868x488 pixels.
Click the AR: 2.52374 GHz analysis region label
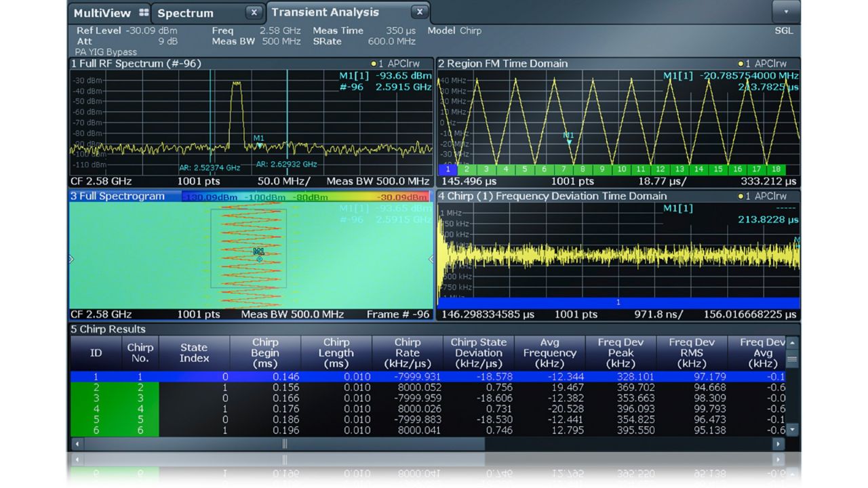point(210,167)
